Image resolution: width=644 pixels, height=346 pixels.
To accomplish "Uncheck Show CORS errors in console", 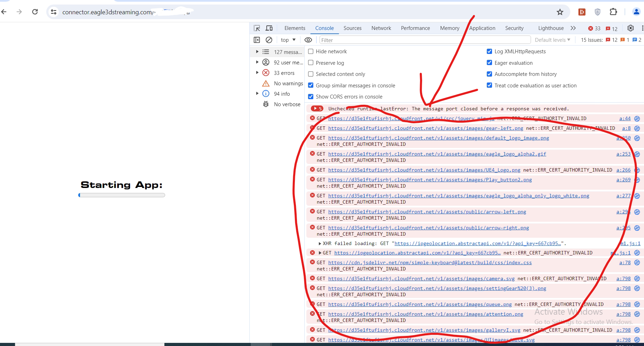I will [311, 97].
